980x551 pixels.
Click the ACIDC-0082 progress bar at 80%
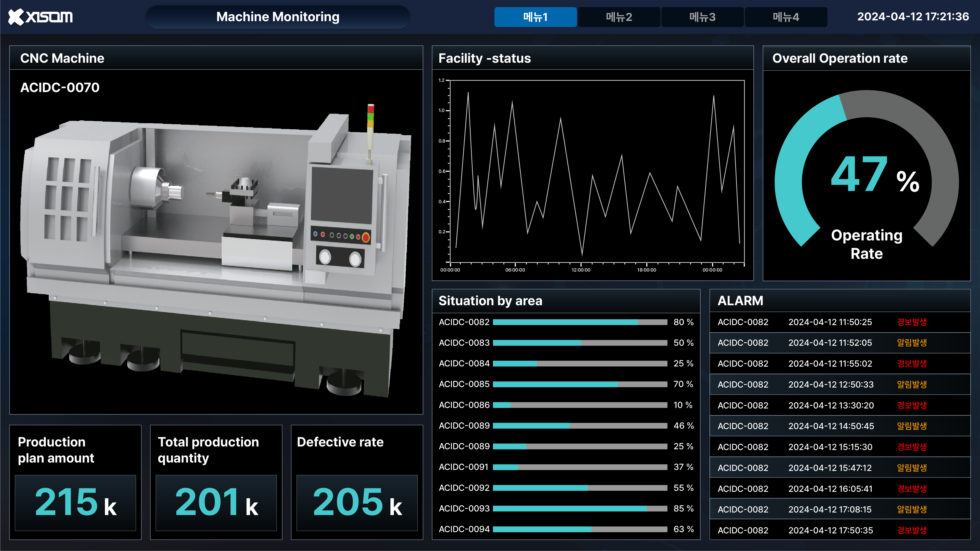578,322
